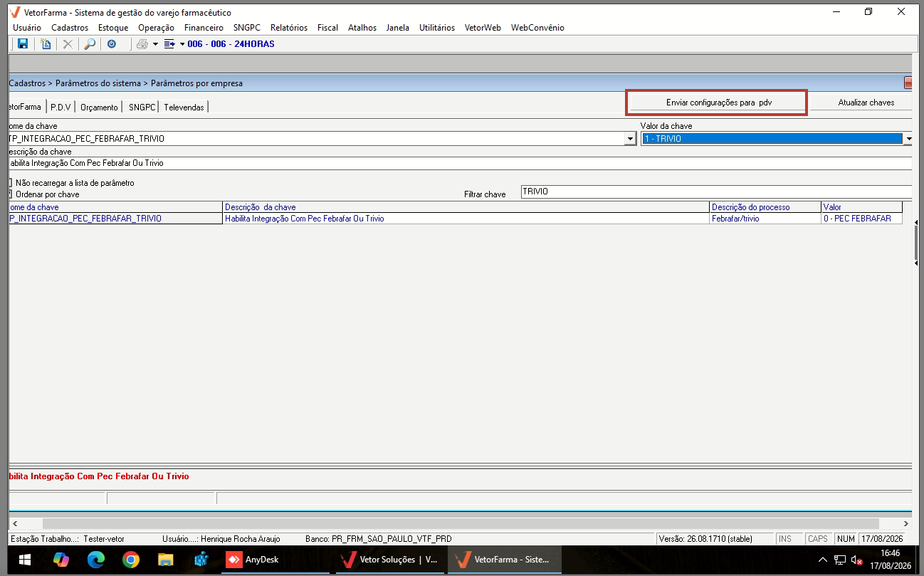924x576 pixels.
Task: Open the Utilitários menu
Action: tap(437, 28)
